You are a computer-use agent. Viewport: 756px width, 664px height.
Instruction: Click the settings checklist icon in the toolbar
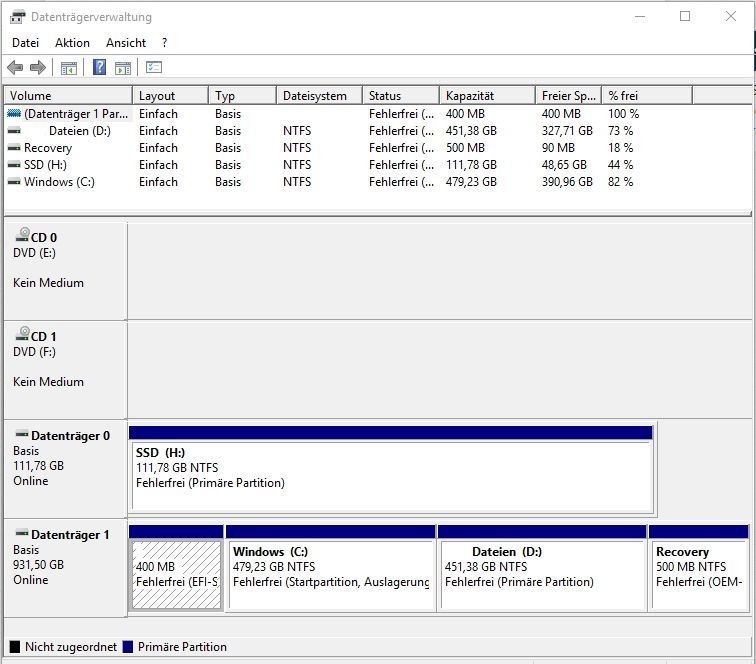(x=154, y=68)
